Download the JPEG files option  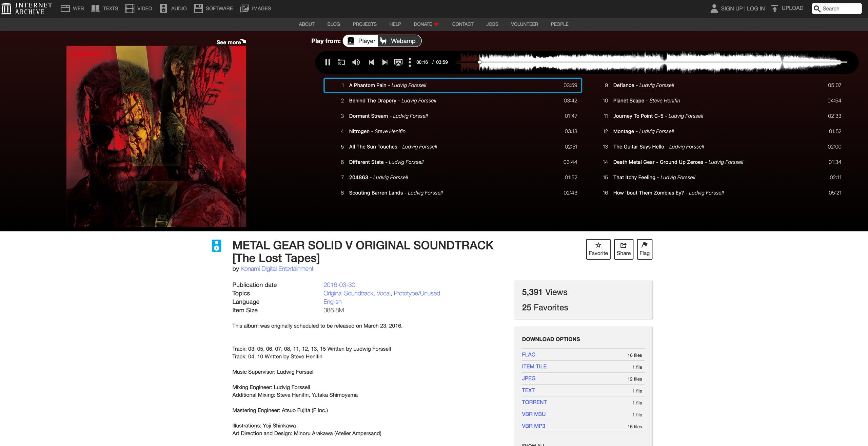point(529,378)
